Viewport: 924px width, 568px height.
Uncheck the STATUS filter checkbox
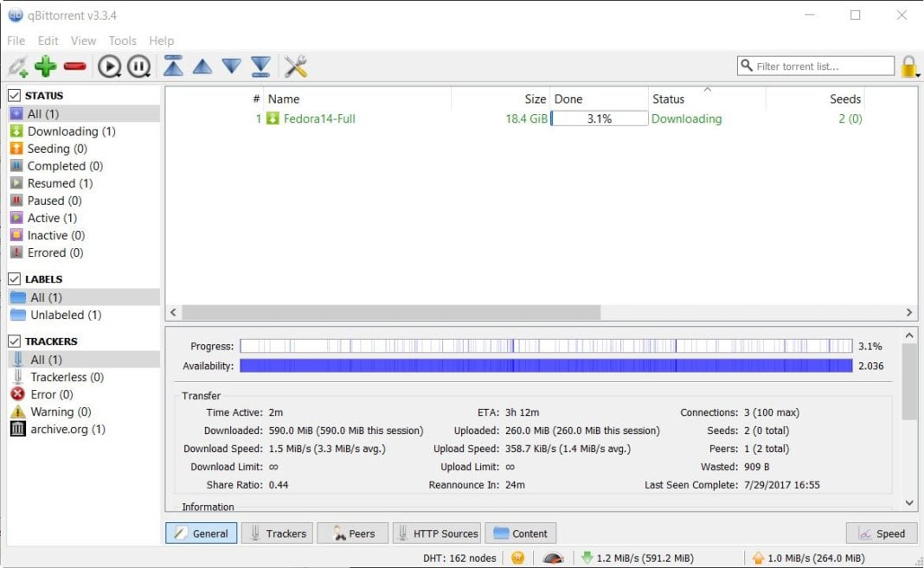12,95
